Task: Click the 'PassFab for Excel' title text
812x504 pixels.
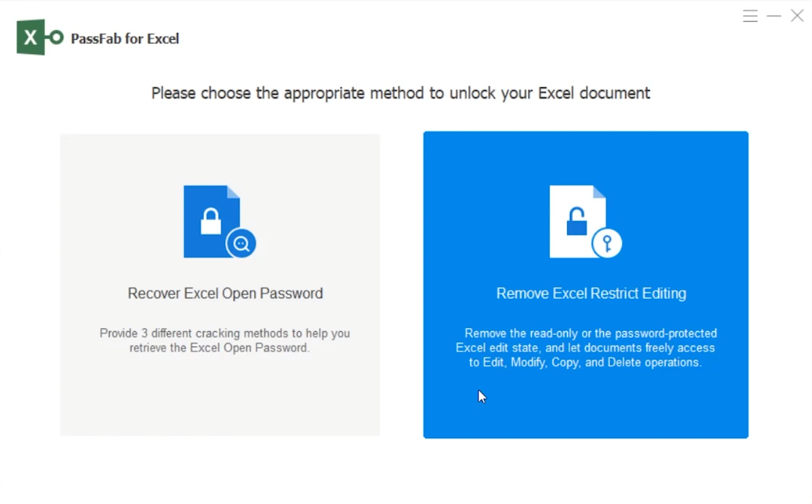Action: 125,39
